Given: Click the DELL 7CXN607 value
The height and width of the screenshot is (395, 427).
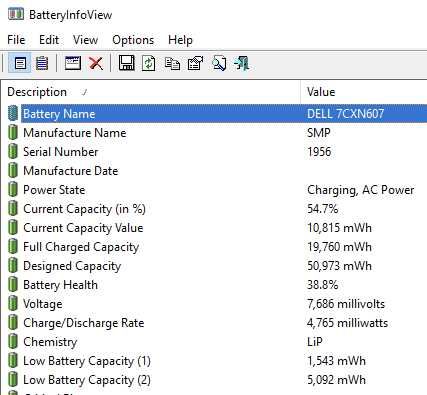Looking at the screenshot, I should tap(345, 114).
